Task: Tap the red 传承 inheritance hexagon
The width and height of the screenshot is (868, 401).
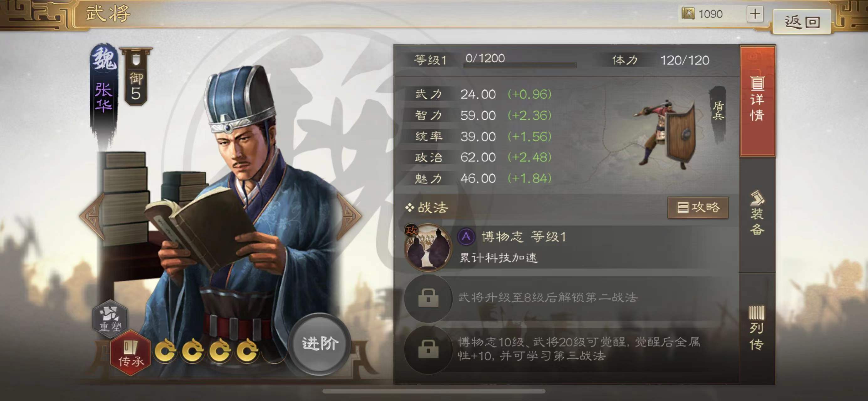Action: [131, 353]
